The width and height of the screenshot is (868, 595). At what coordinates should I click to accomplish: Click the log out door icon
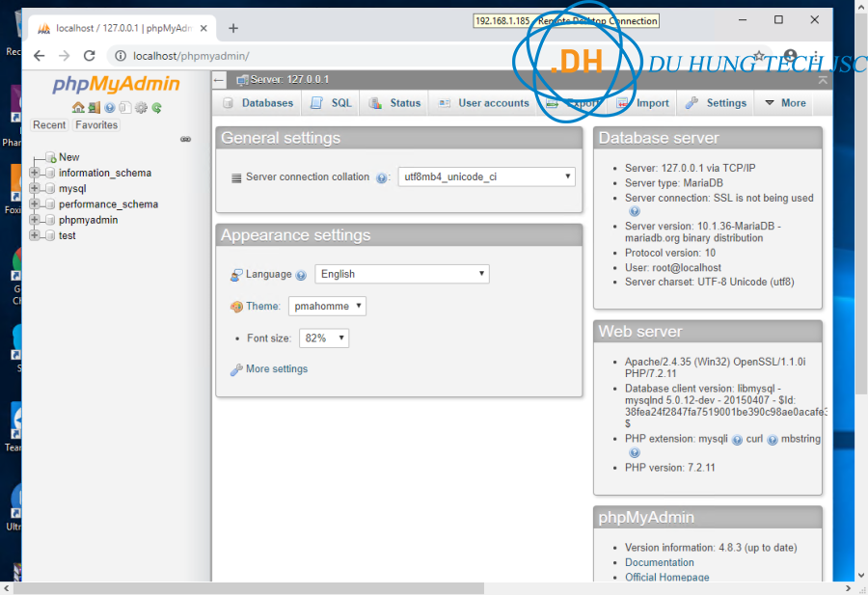point(94,108)
